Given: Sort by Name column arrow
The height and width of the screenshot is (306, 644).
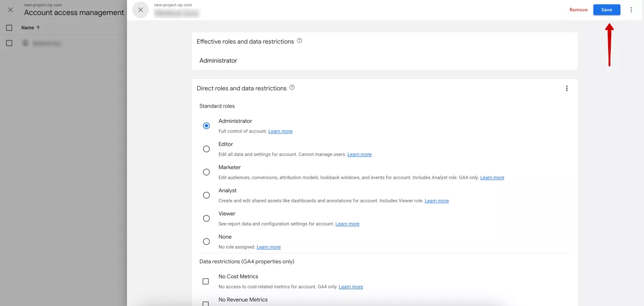Looking at the screenshot, I should click(x=38, y=28).
